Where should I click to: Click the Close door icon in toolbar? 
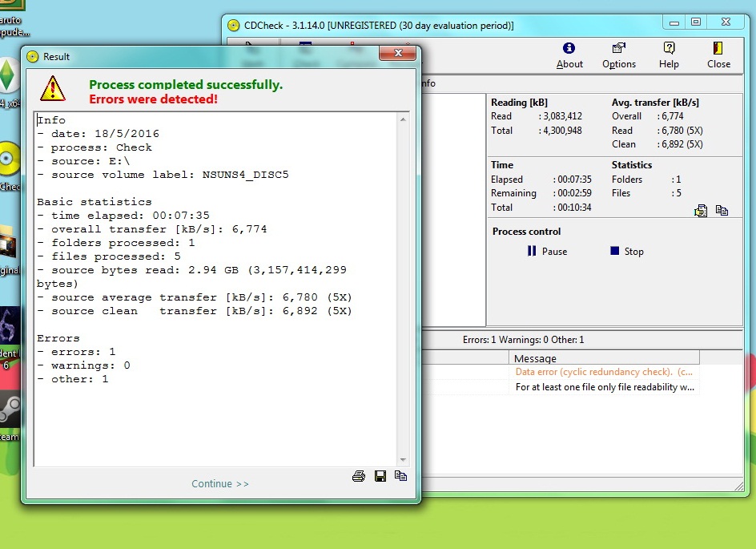click(x=718, y=55)
